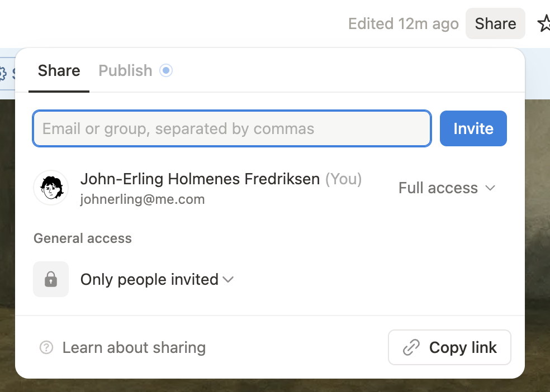Viewport: 550px width, 392px height.
Task: Click the Share button in top bar
Action: click(495, 23)
